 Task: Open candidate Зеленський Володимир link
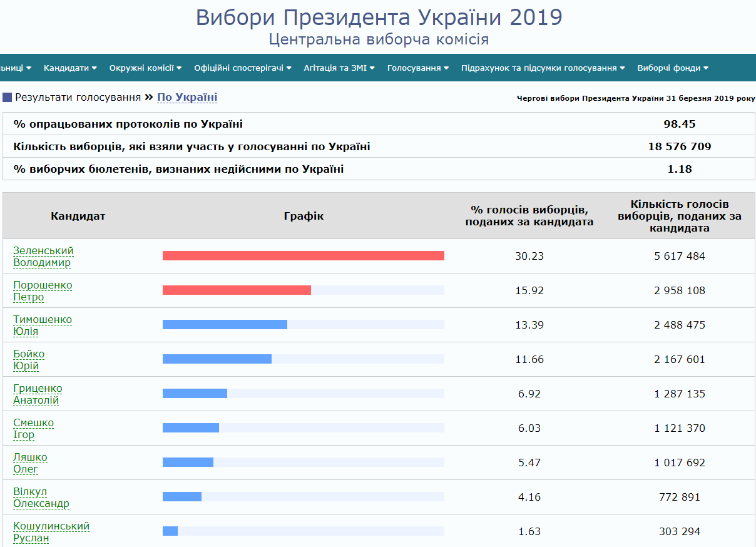[43, 257]
